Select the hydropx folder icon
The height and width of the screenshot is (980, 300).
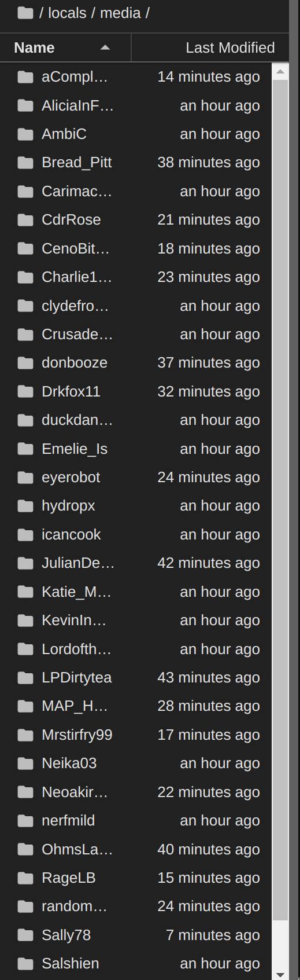coord(25,506)
